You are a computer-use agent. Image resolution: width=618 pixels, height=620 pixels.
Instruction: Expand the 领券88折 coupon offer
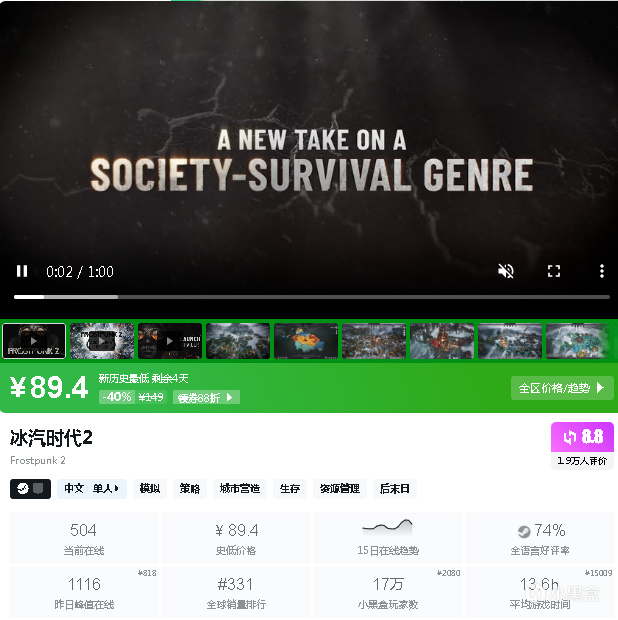(x=206, y=397)
